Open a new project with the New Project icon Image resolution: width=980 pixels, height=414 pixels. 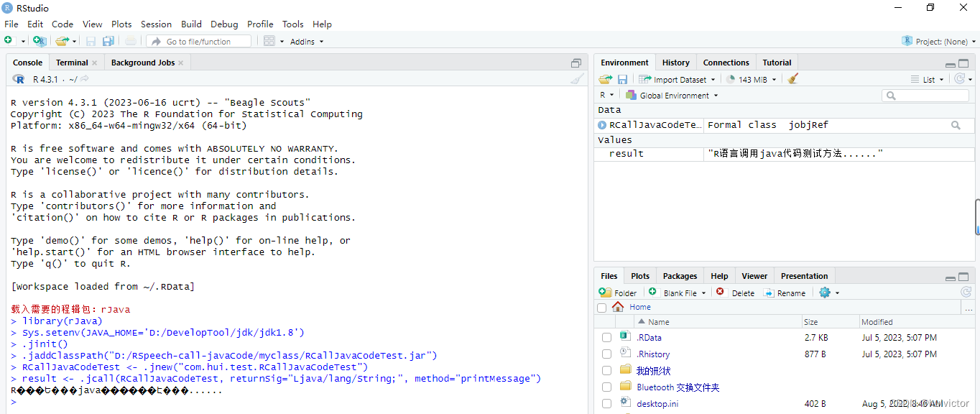pyautogui.click(x=40, y=41)
